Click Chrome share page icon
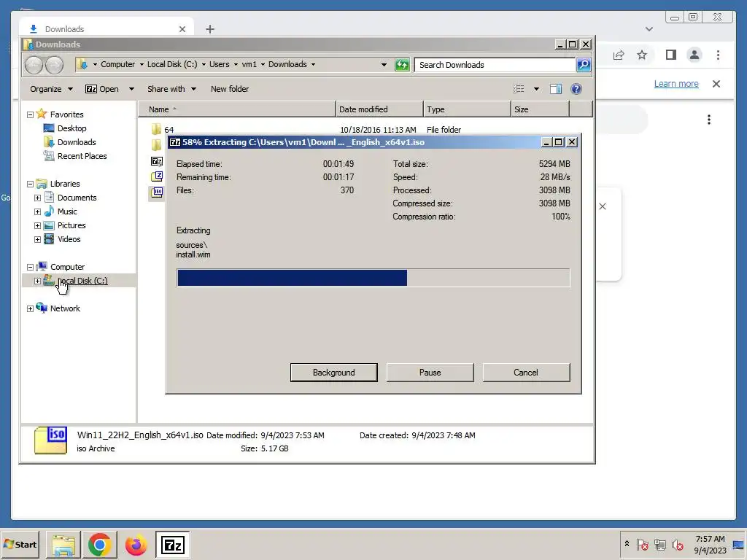747x560 pixels. [619, 55]
